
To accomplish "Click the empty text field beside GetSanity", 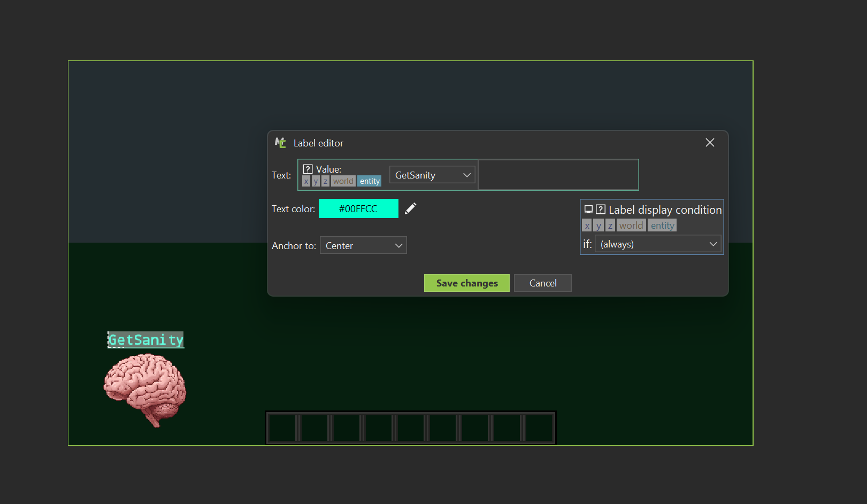I will click(x=558, y=175).
